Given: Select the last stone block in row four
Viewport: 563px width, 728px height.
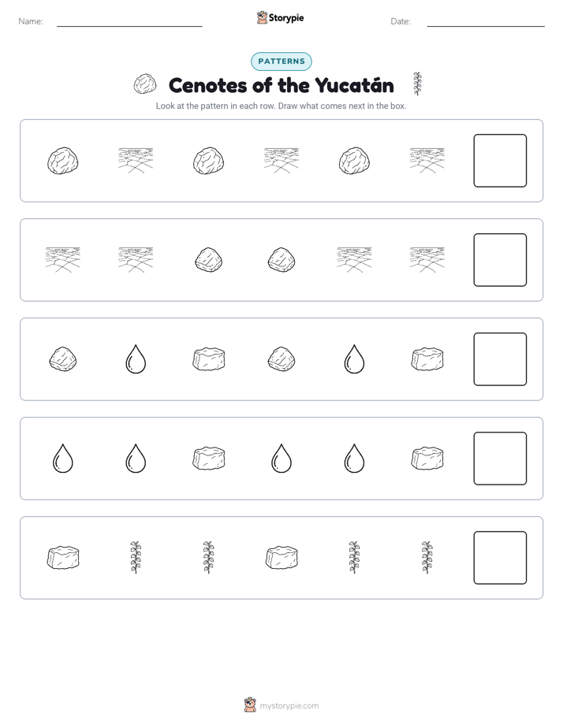Looking at the screenshot, I should pyautogui.click(x=427, y=459).
